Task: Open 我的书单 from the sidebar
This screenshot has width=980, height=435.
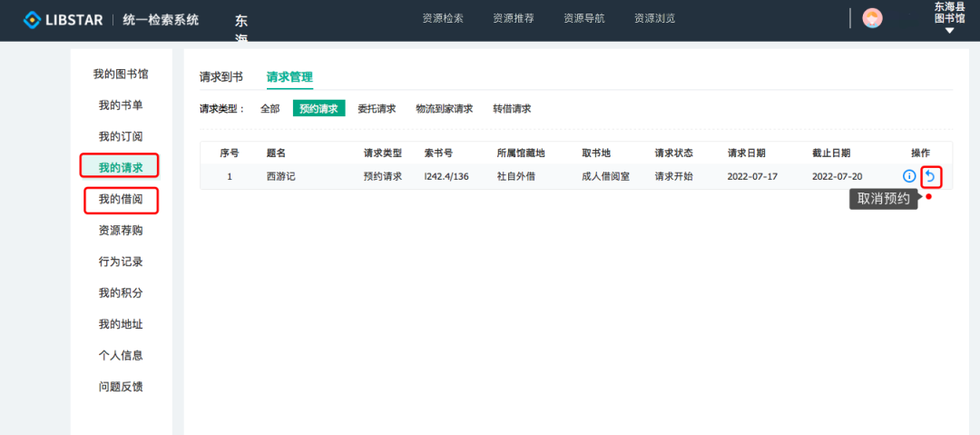Action: point(121,105)
